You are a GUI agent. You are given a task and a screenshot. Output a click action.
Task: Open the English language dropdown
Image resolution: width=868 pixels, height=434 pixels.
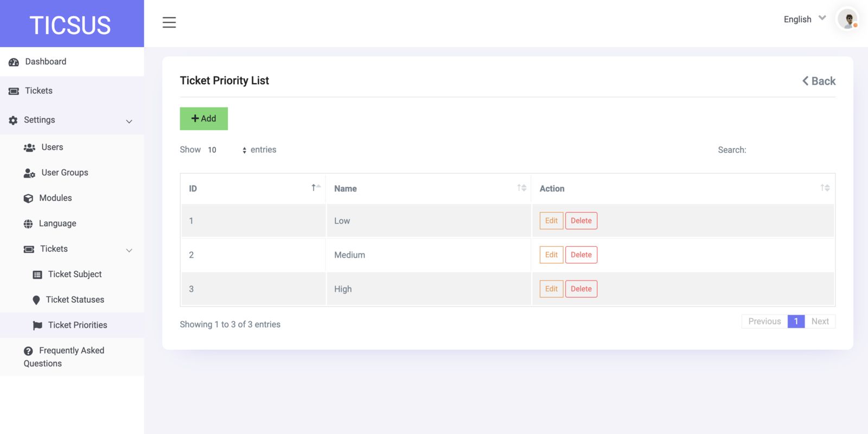(x=805, y=19)
